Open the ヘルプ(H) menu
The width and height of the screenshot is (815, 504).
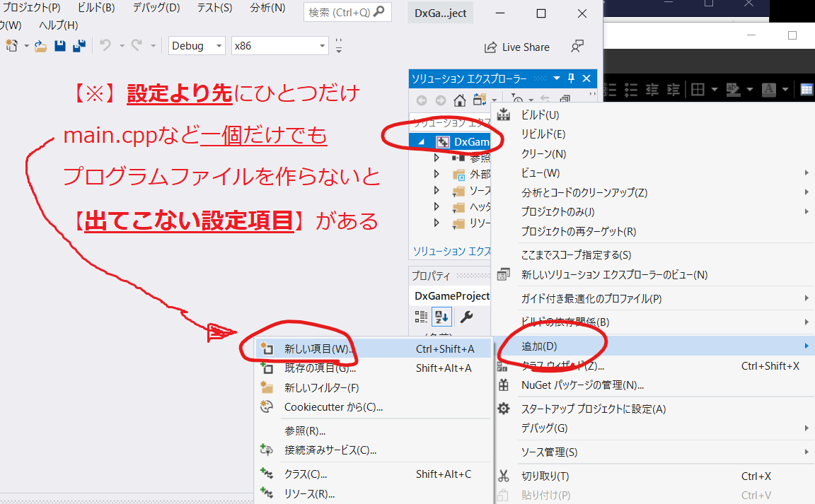58,25
